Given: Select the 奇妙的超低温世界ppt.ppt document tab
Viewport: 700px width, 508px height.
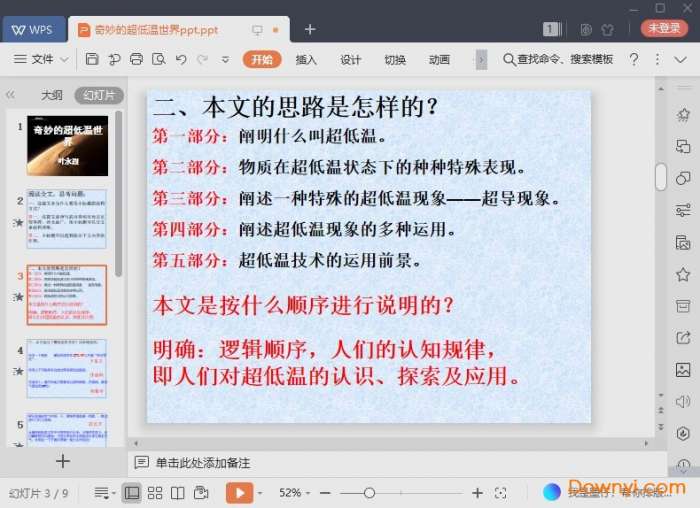Looking at the screenshot, I should coord(179,30).
